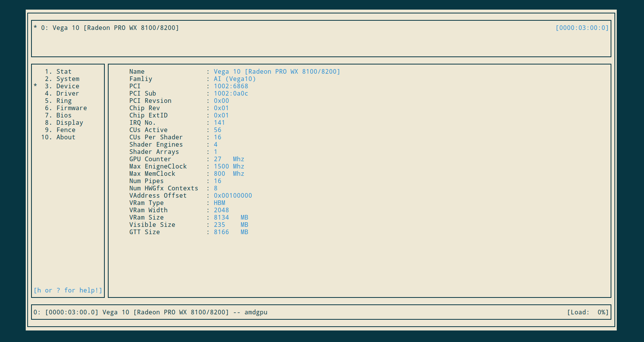The width and height of the screenshot is (644, 342).
Task: Click the PCI value '1002:6868'
Action: tap(231, 86)
